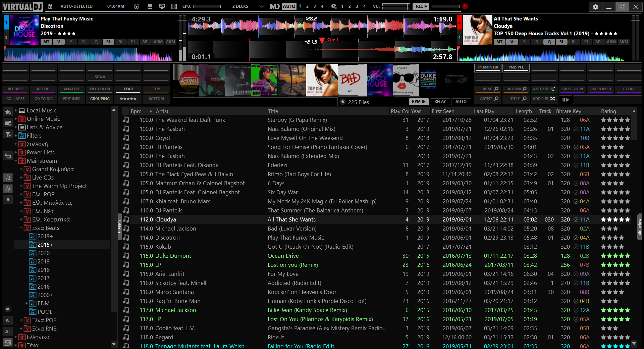Image resolution: width=644 pixels, height=349 pixels.
Task: Toggle RELAY mode
Action: (440, 102)
